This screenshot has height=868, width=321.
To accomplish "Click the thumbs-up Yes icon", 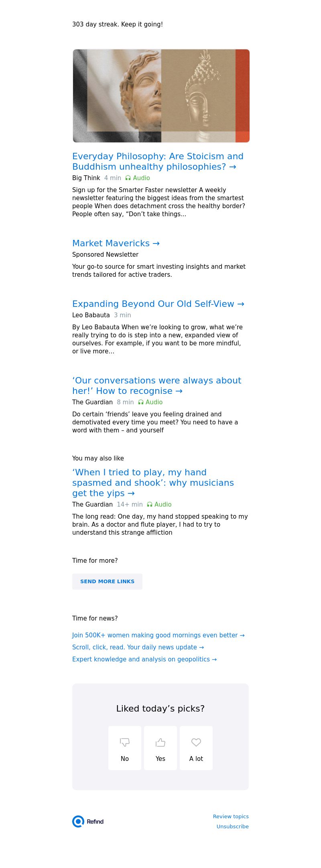I will pos(160,742).
